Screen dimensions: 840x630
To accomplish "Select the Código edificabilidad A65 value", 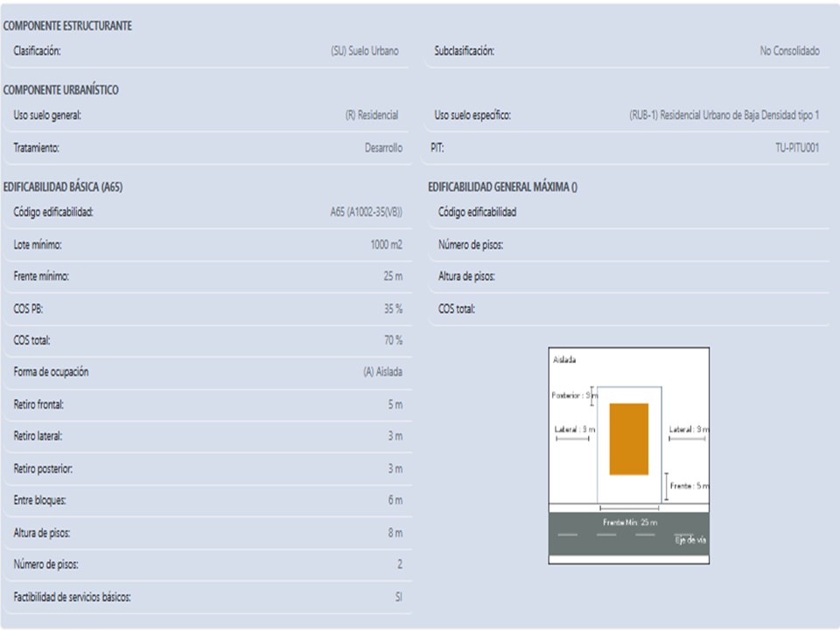I will [x=367, y=212].
